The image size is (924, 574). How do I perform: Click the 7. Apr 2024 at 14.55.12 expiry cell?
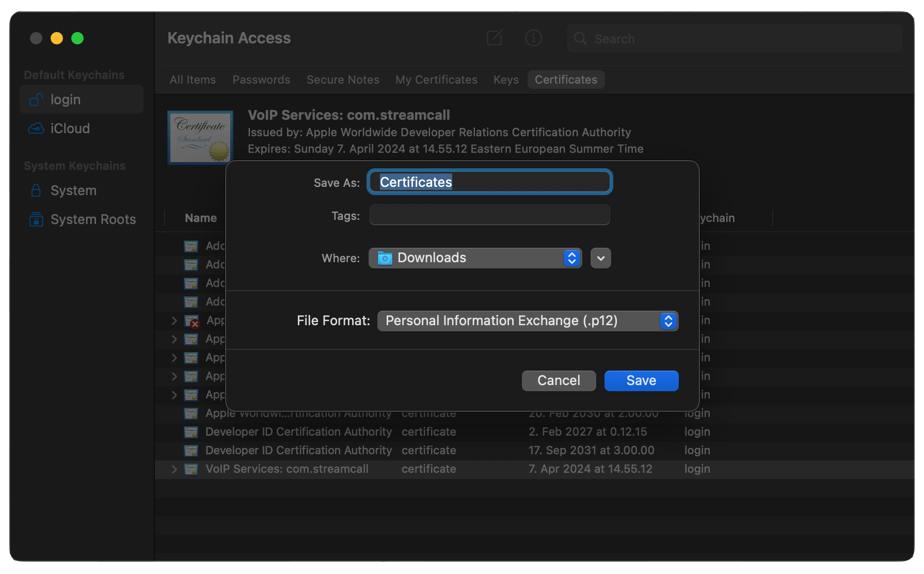tap(590, 469)
